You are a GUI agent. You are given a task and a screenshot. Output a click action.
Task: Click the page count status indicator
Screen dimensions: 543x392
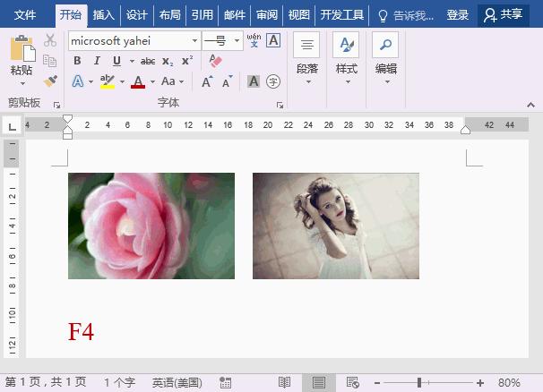[46, 382]
